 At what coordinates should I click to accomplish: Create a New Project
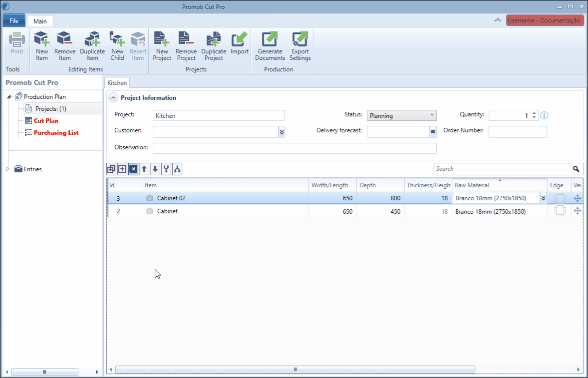[x=162, y=46]
